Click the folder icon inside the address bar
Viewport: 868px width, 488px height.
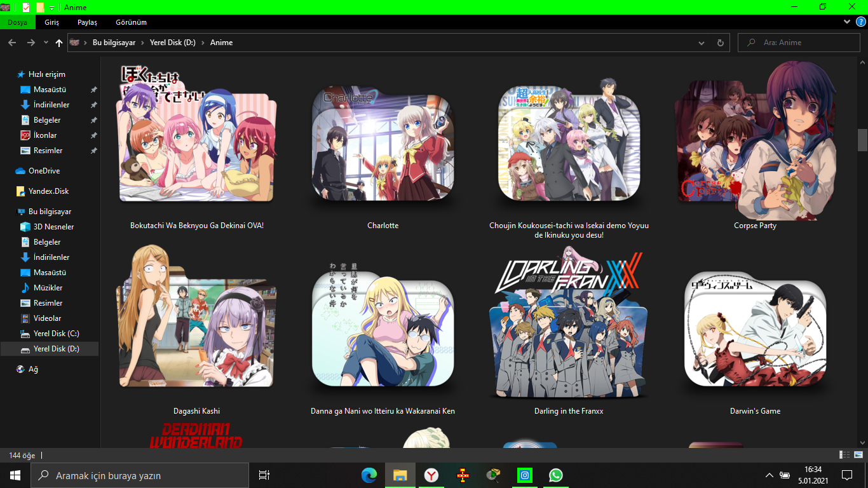click(x=76, y=43)
